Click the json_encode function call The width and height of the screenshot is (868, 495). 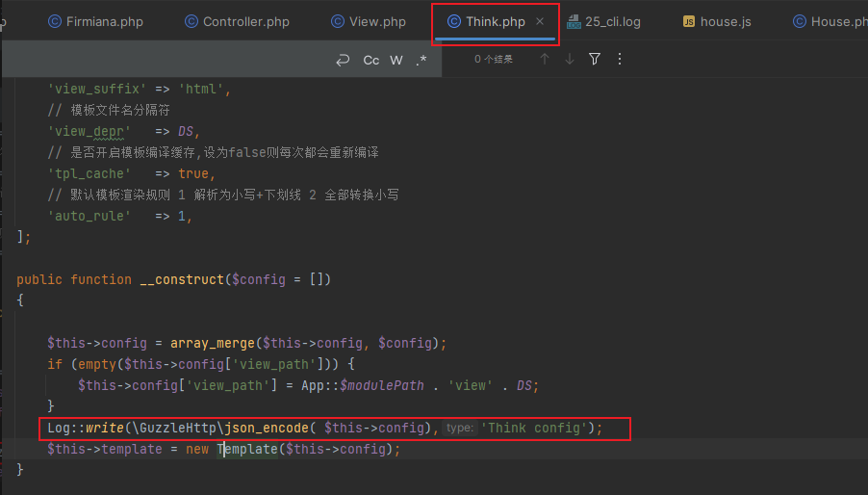[267, 428]
